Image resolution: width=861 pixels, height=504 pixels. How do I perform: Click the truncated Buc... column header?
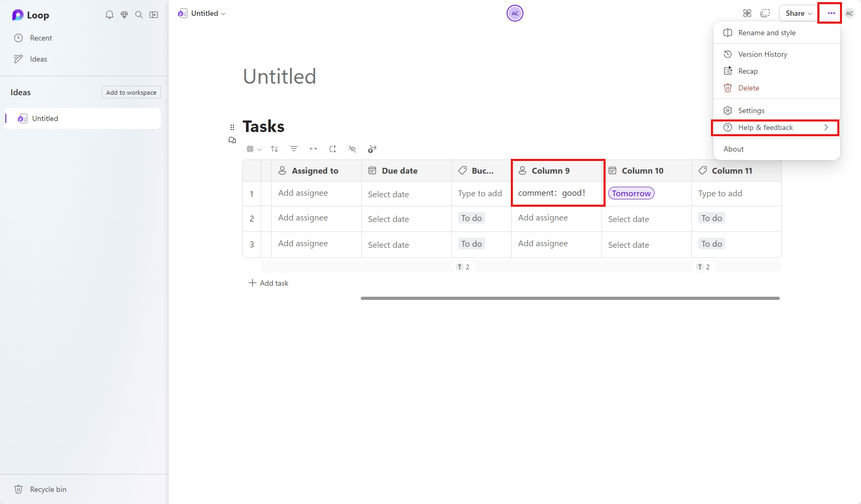pyautogui.click(x=482, y=170)
